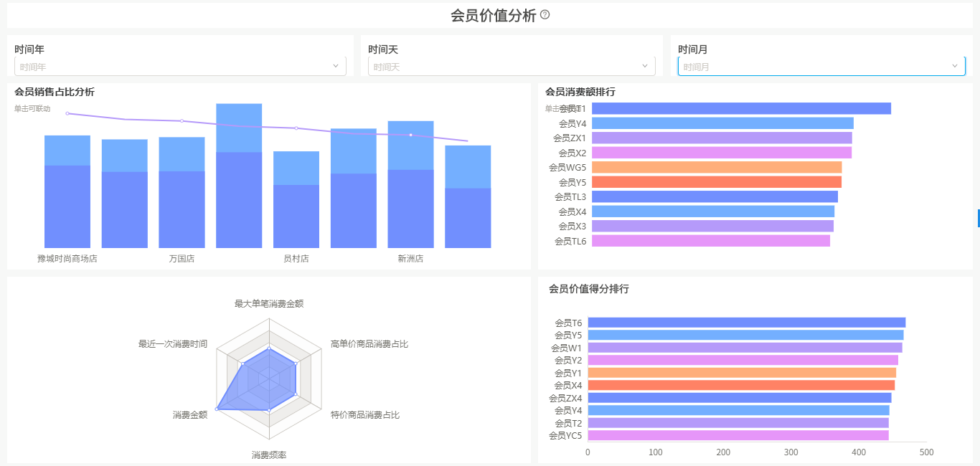This screenshot has height=466, width=980.
Task: Click the 会员T6 bar in 会员价值得分排行
Action: pyautogui.click(x=746, y=323)
